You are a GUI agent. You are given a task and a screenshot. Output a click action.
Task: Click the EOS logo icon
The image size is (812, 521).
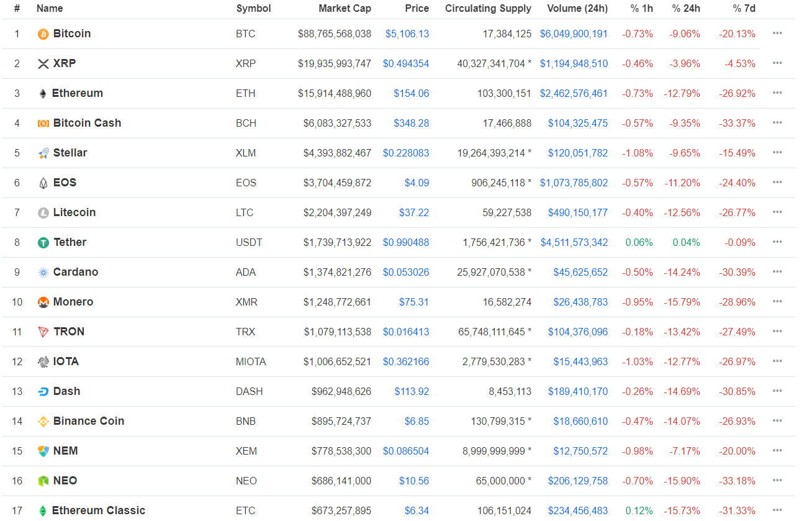click(x=43, y=183)
